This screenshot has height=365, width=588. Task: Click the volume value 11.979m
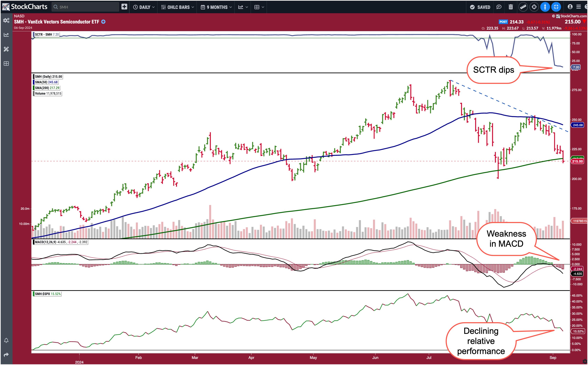554,28
